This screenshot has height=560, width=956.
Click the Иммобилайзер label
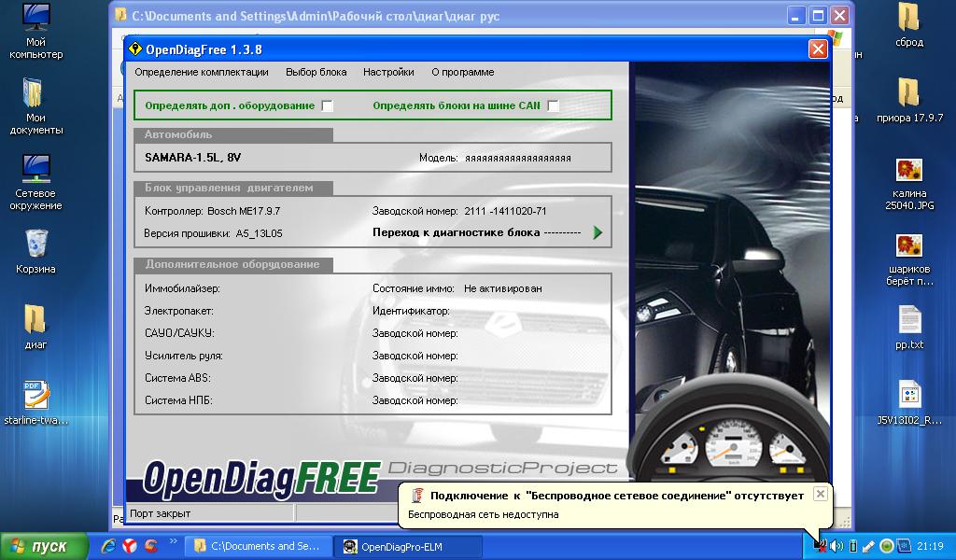click(x=182, y=288)
